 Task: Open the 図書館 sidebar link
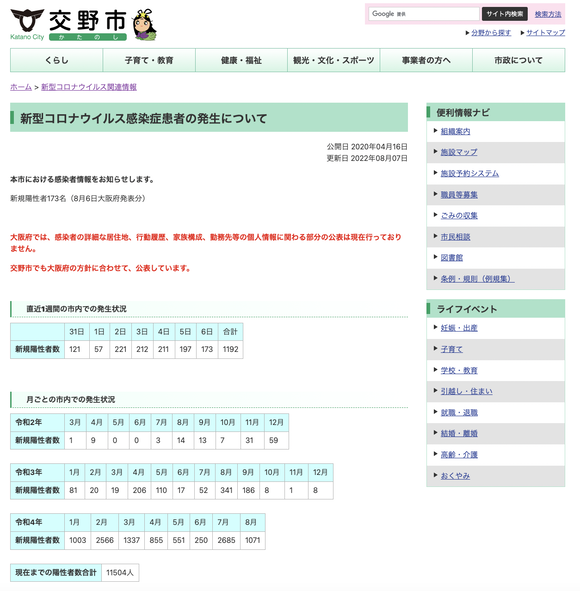pyautogui.click(x=451, y=257)
